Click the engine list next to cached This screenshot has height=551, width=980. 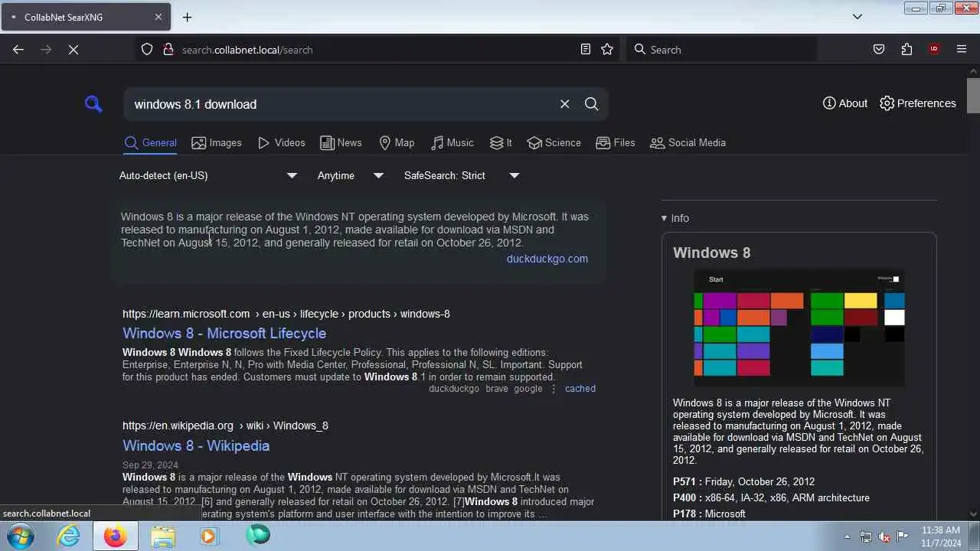point(485,389)
